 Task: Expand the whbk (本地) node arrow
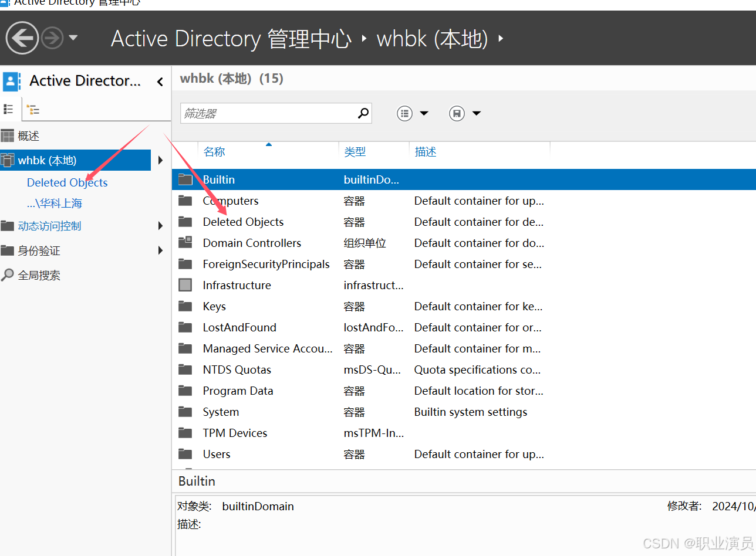point(161,160)
